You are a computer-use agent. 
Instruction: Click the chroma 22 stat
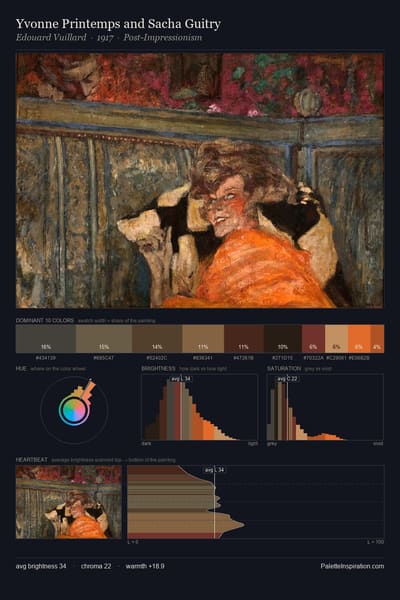(x=96, y=566)
